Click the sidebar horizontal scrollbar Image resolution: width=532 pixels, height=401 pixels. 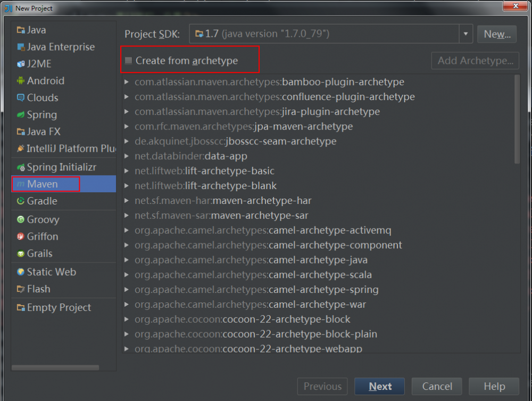pyautogui.click(x=55, y=367)
